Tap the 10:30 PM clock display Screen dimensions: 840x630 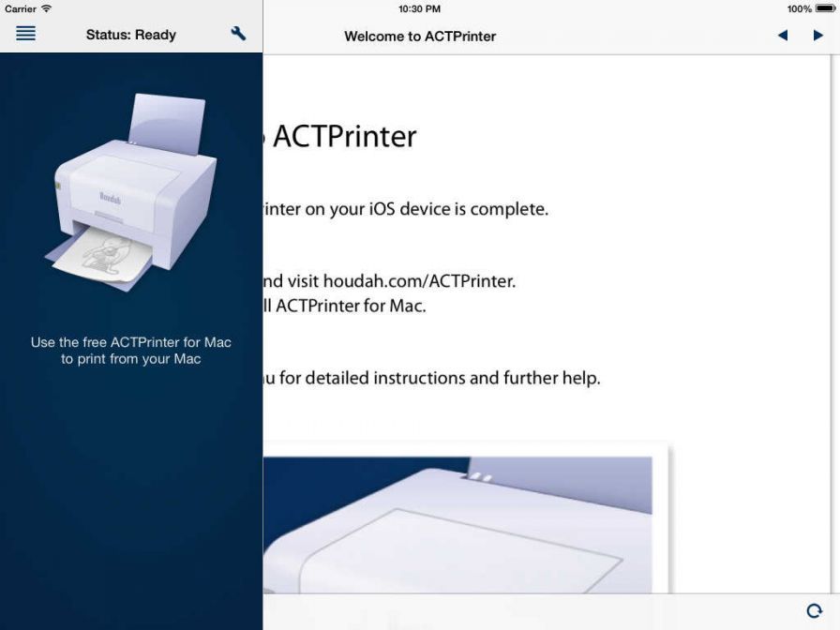pyautogui.click(x=420, y=8)
